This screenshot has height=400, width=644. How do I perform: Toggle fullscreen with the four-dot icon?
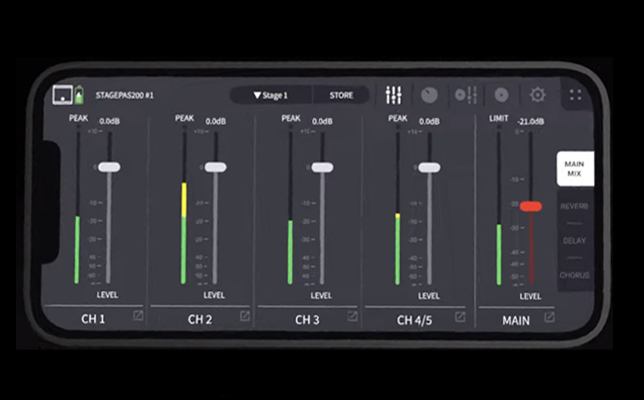[576, 95]
